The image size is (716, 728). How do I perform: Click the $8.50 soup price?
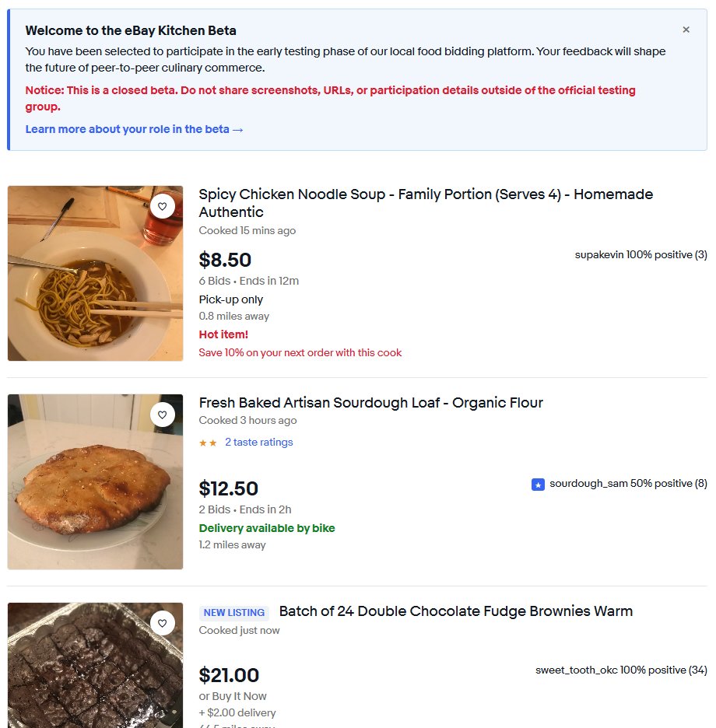[225, 260]
